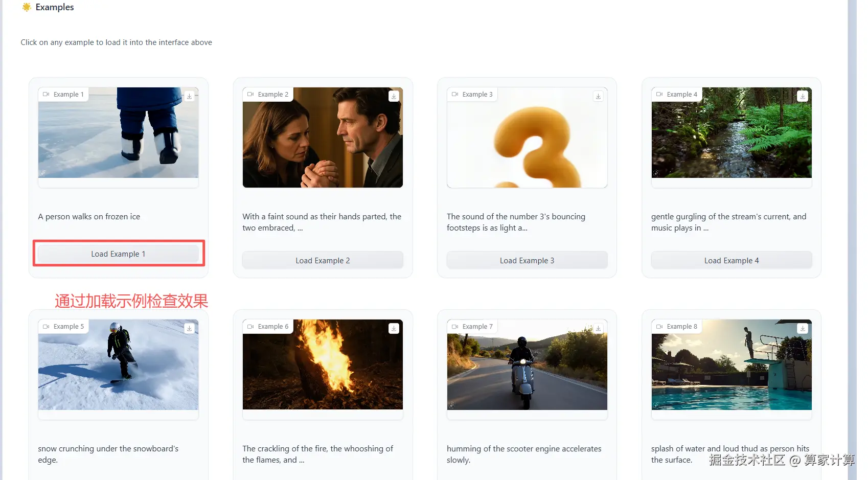868x480 pixels.
Task: Click the Example 3 video label
Action: tap(472, 95)
